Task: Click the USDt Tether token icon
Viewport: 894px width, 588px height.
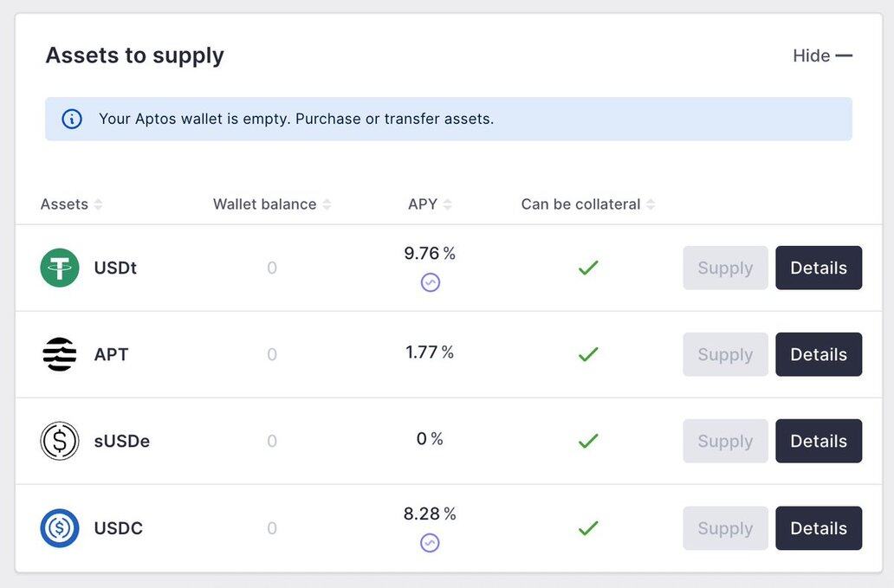Action: coord(60,268)
